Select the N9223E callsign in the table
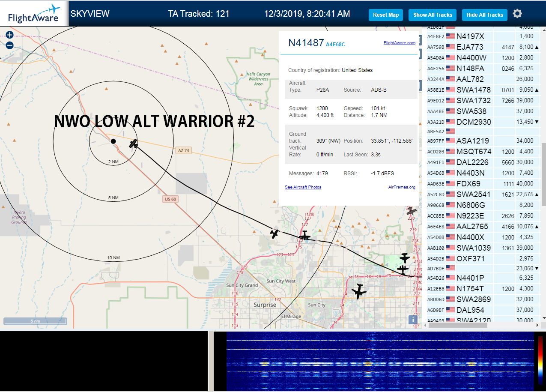 (x=470, y=216)
